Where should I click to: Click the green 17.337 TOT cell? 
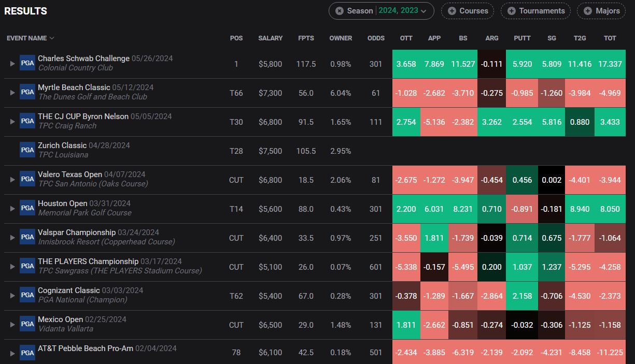(x=610, y=64)
